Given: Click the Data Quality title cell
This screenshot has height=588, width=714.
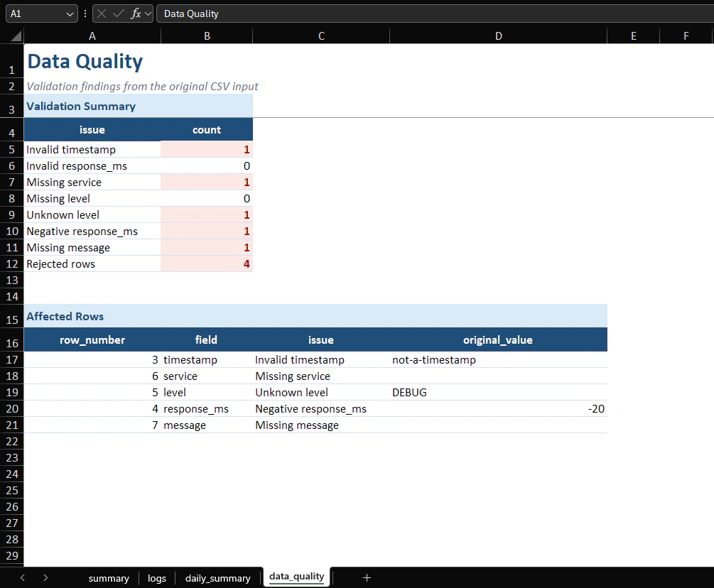Looking at the screenshot, I should (92, 61).
